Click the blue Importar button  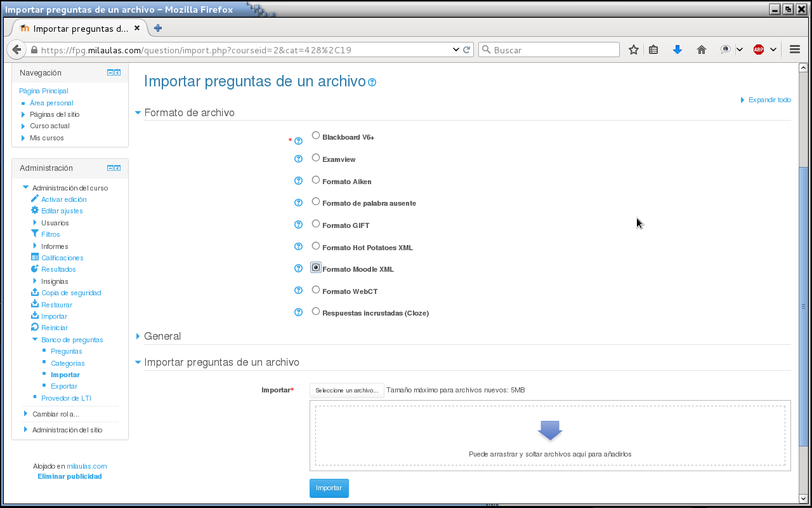pyautogui.click(x=329, y=488)
